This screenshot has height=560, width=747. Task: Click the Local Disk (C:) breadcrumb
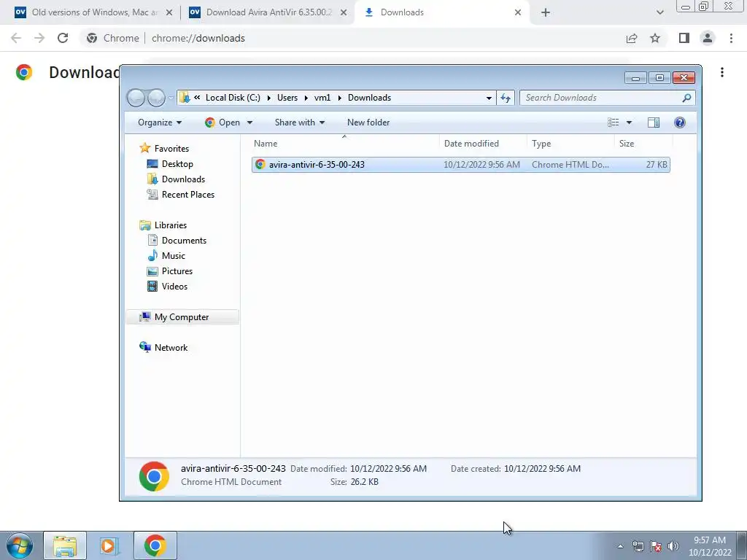point(233,98)
